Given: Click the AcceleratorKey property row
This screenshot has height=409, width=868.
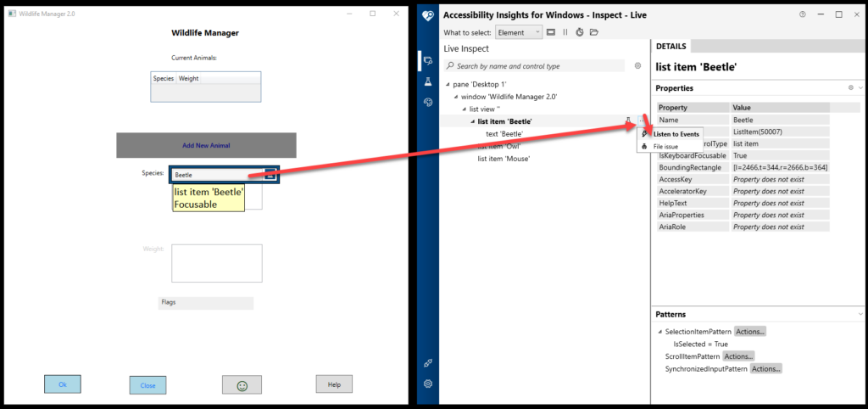Looking at the screenshot, I should click(743, 191).
